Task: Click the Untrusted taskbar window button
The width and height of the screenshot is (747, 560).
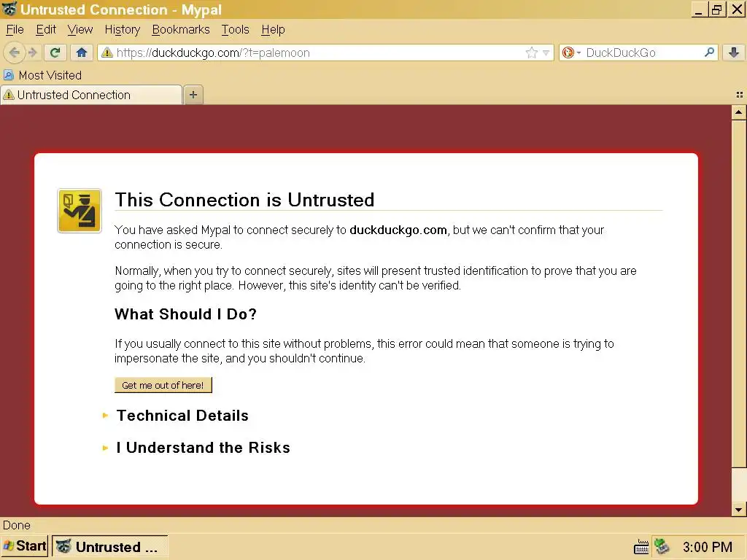Action: pos(109,546)
